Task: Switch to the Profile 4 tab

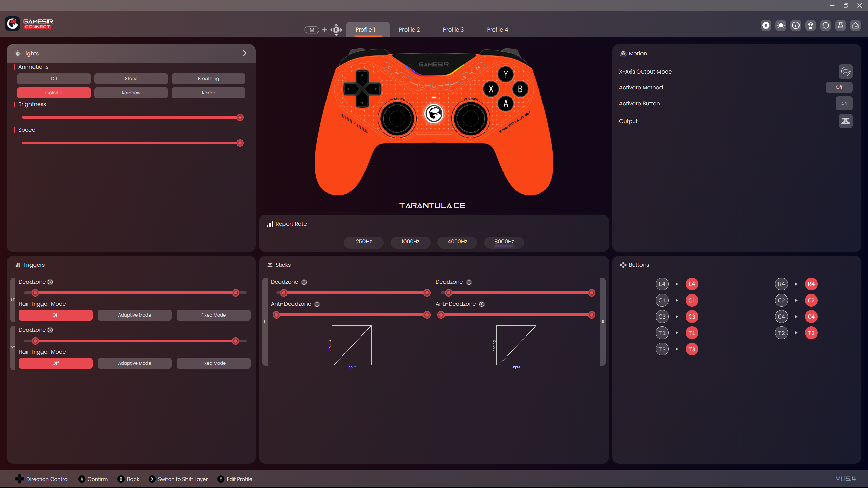Action: click(x=497, y=30)
